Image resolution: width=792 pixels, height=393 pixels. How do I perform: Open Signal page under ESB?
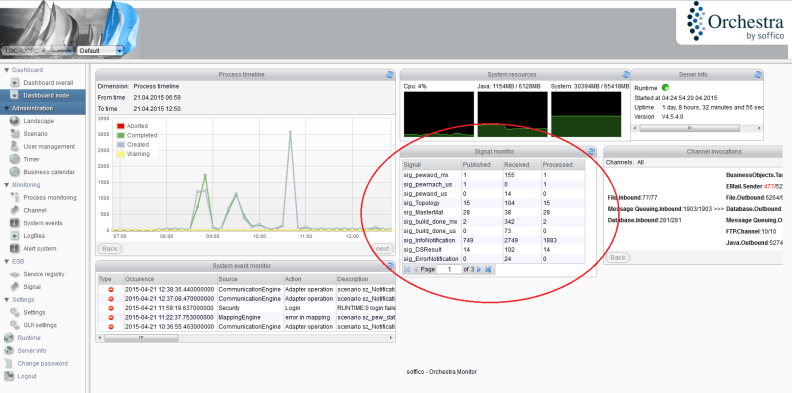coord(32,287)
